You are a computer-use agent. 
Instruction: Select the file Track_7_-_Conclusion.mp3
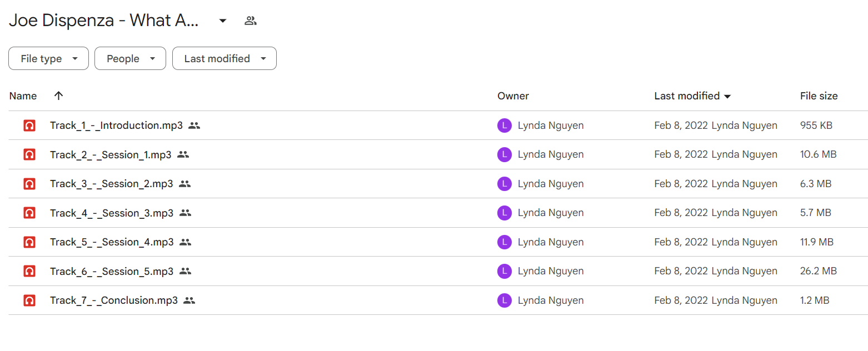pos(114,300)
